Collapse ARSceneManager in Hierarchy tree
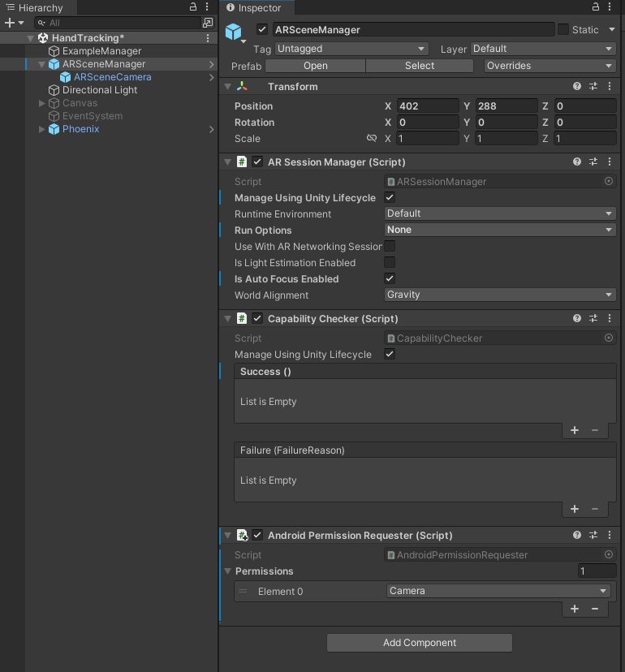The image size is (625, 672). click(41, 64)
